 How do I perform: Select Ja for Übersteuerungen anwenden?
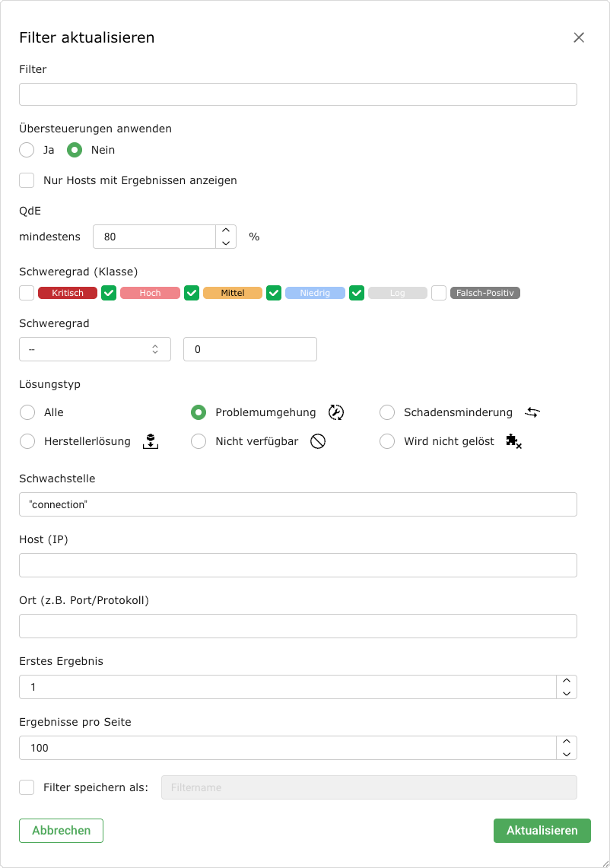click(27, 150)
